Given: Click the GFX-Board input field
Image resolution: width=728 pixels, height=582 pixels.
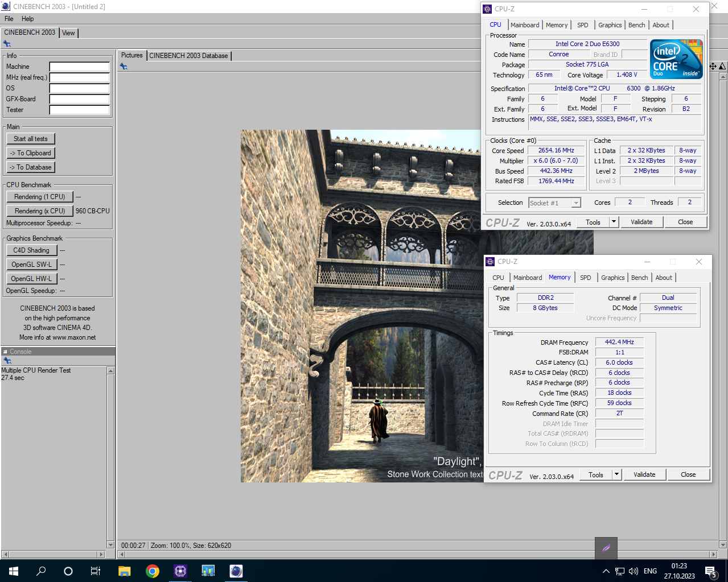Looking at the screenshot, I should pos(80,99).
